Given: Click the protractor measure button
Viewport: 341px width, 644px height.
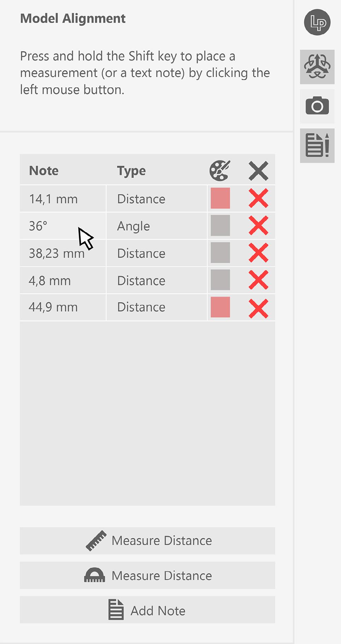Looking at the screenshot, I should (148, 575).
